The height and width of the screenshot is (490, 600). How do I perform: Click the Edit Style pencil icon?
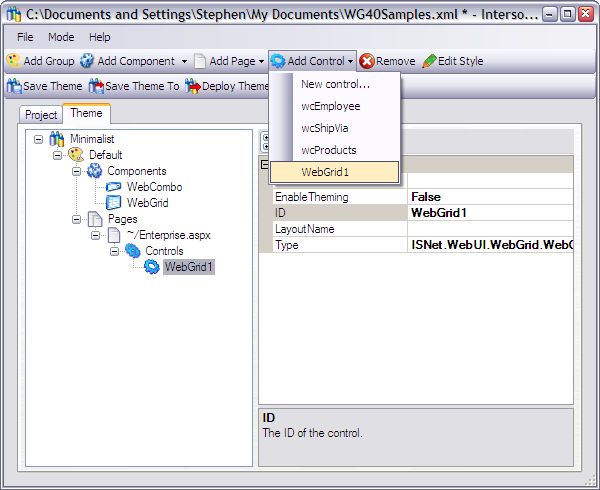[x=429, y=61]
